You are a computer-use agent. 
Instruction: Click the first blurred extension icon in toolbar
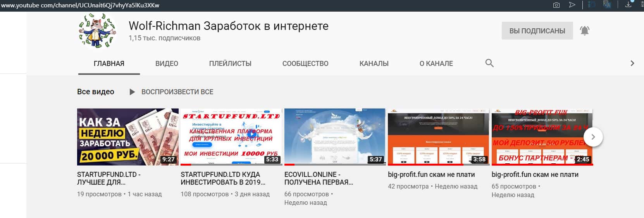(x=592, y=5)
